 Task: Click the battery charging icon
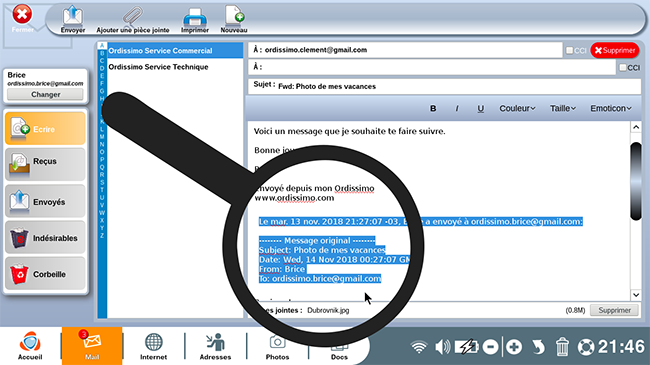[466, 347]
